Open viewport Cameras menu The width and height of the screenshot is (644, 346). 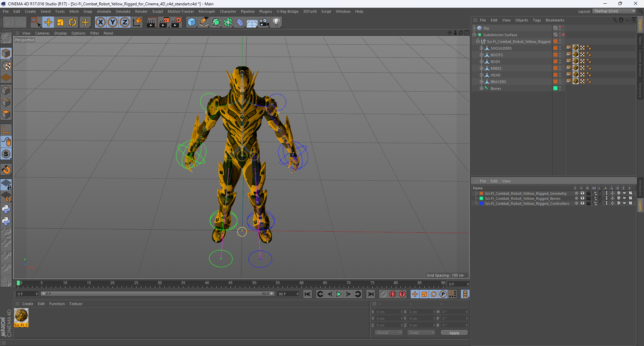(42, 33)
